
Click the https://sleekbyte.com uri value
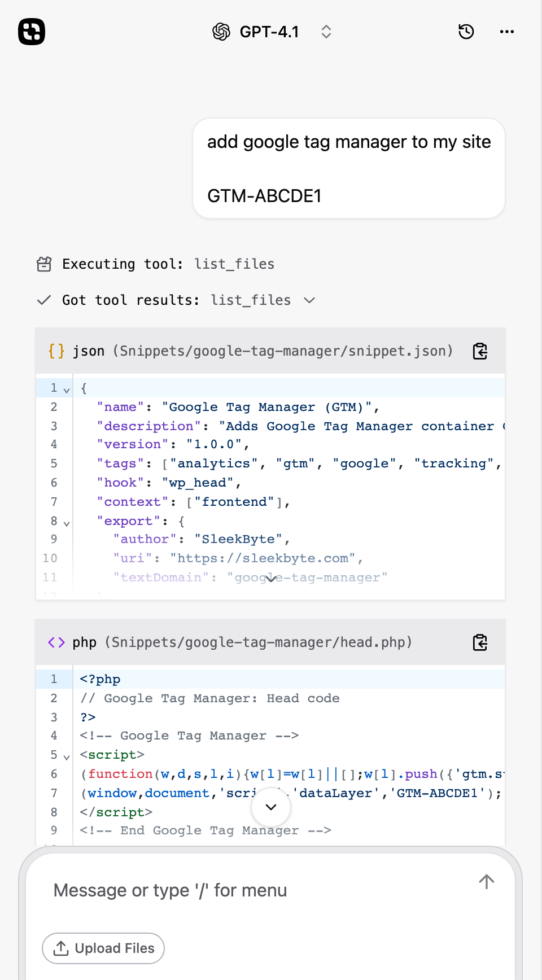pos(263,559)
